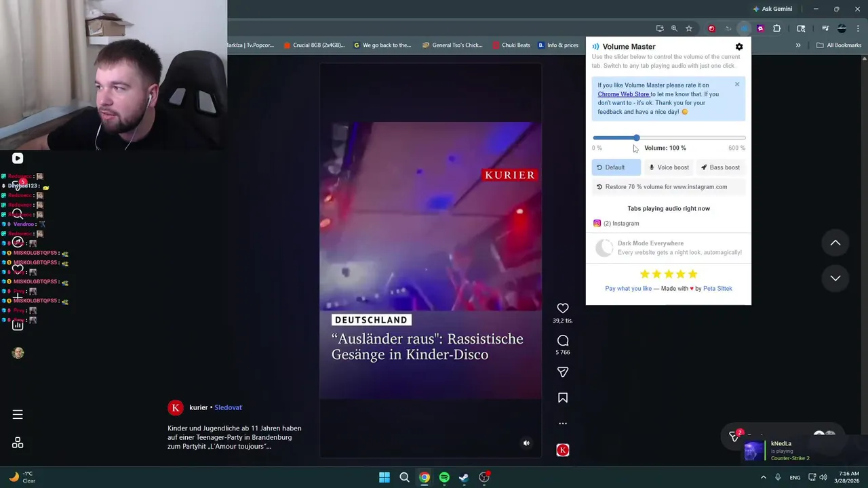Open the Meta apps grid icon

pos(18,443)
